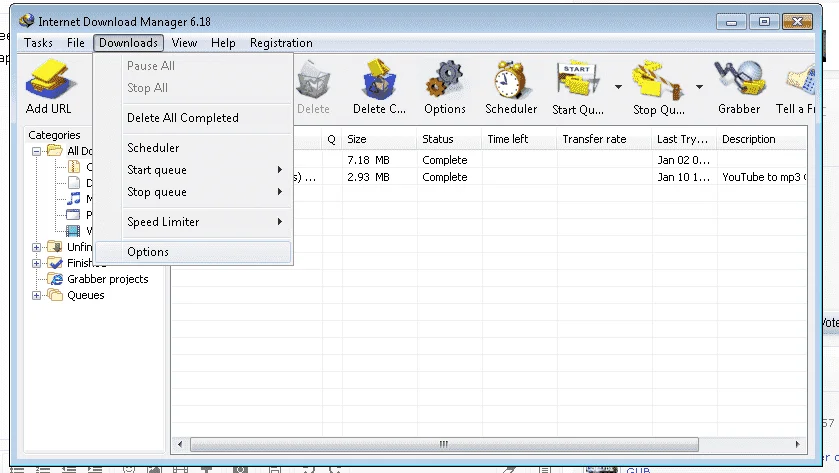Click the Delete toolbar icon
This screenshot has height=473, width=839.
313,80
